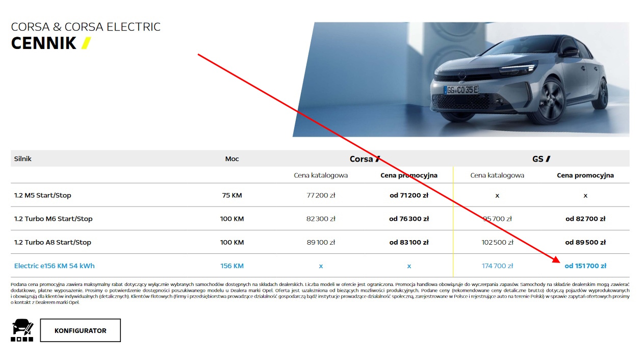Click the '174 700 zł' GS catalog price
Screen dimensions: 644x363
point(497,266)
